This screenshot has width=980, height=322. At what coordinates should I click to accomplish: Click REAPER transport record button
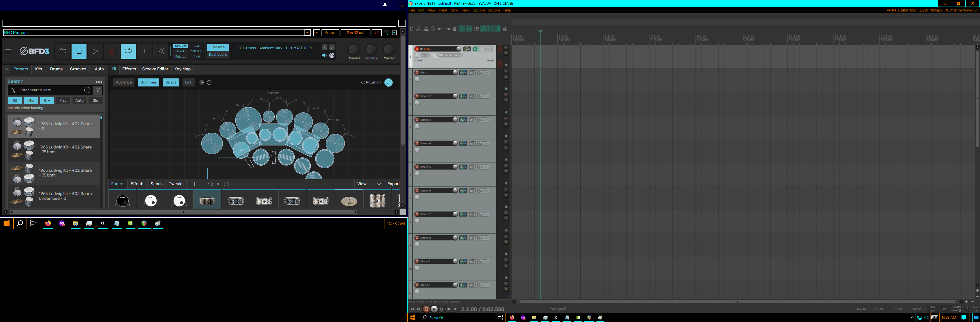[426, 309]
